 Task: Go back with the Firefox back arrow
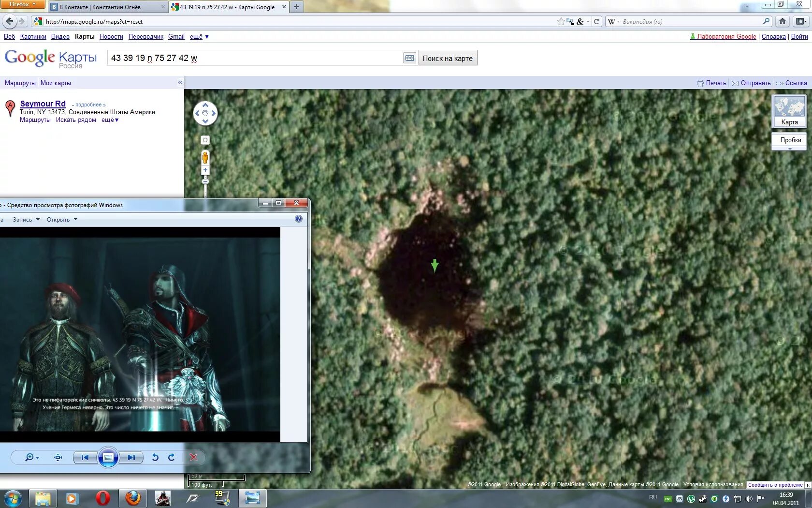(x=10, y=21)
